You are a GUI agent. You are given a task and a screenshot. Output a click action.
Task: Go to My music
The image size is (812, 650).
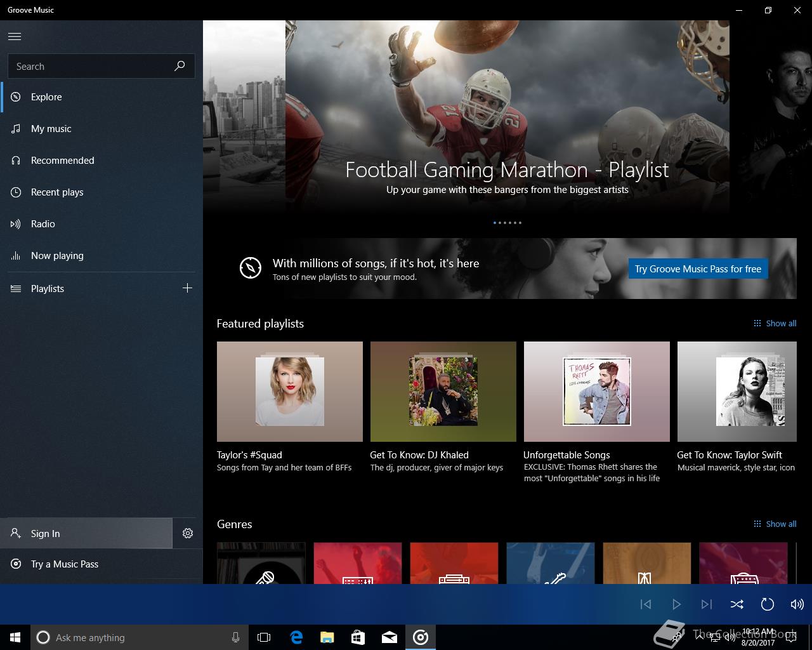tap(101, 129)
